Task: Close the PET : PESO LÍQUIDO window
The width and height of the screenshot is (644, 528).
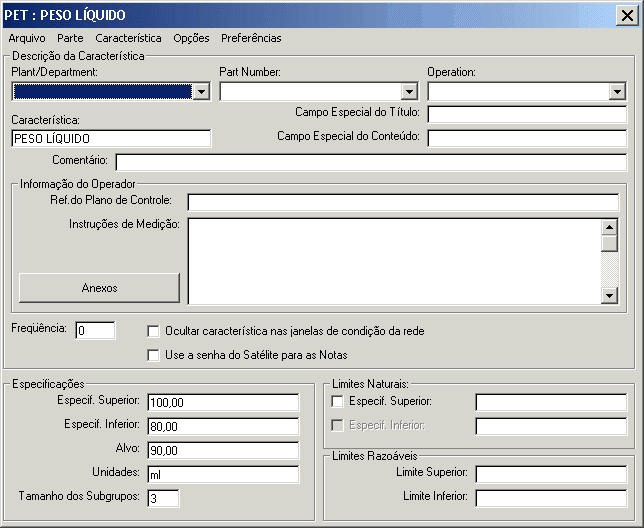Action: point(627,16)
